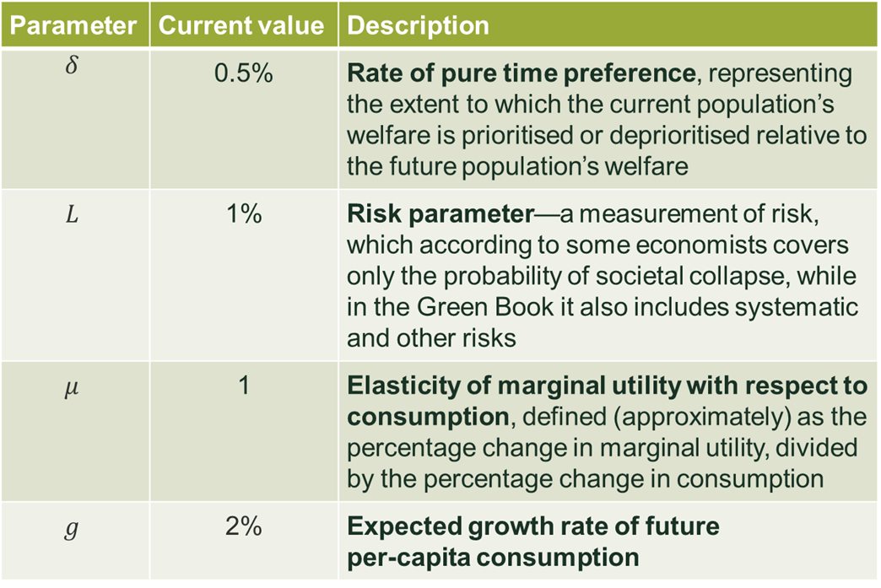Click the 0.5% current value cell
881x588 pixels.
[x=244, y=73]
